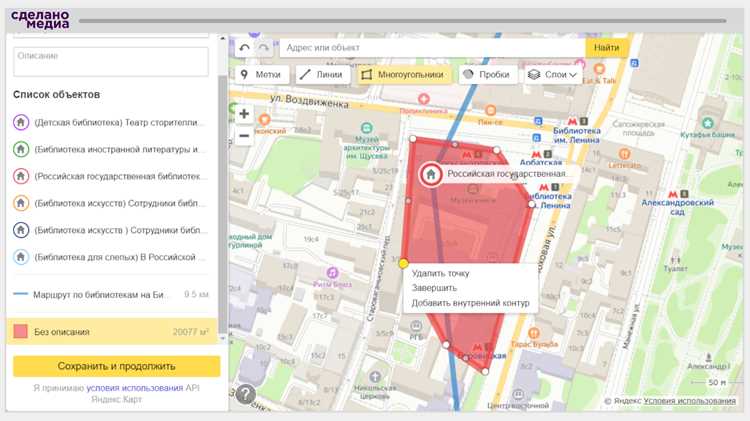Image resolution: width=750 pixels, height=421 pixels.
Task: Click Российская государственная placemark label
Action: click(x=506, y=174)
